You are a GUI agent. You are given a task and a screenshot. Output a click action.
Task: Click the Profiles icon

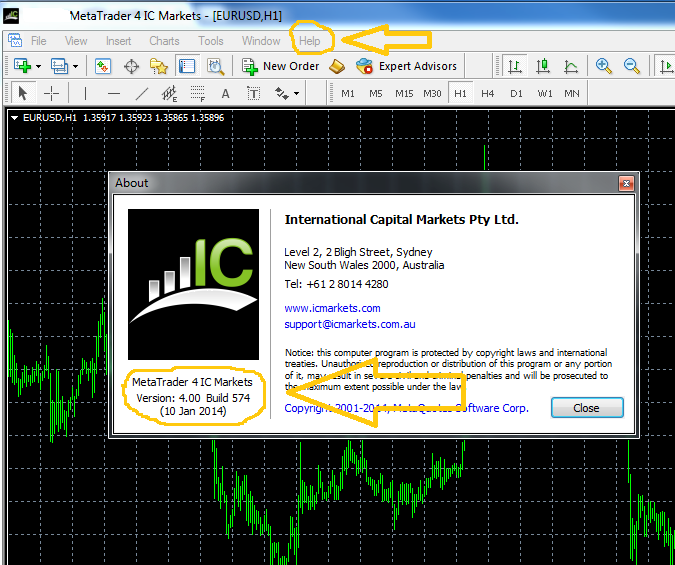coord(59,66)
